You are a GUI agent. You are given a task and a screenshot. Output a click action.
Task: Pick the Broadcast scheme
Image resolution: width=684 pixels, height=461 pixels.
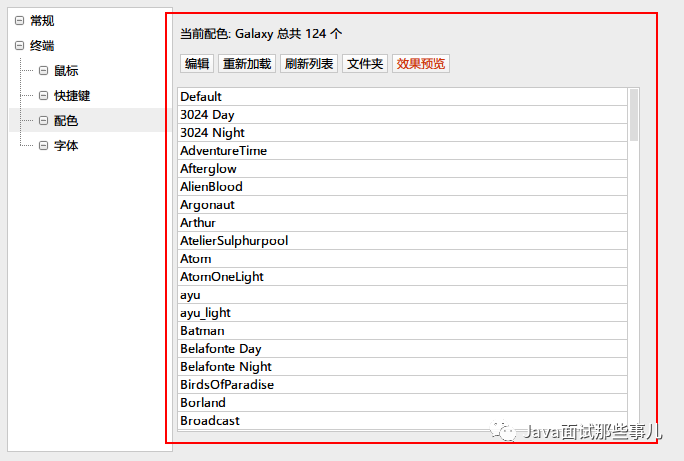point(403,420)
